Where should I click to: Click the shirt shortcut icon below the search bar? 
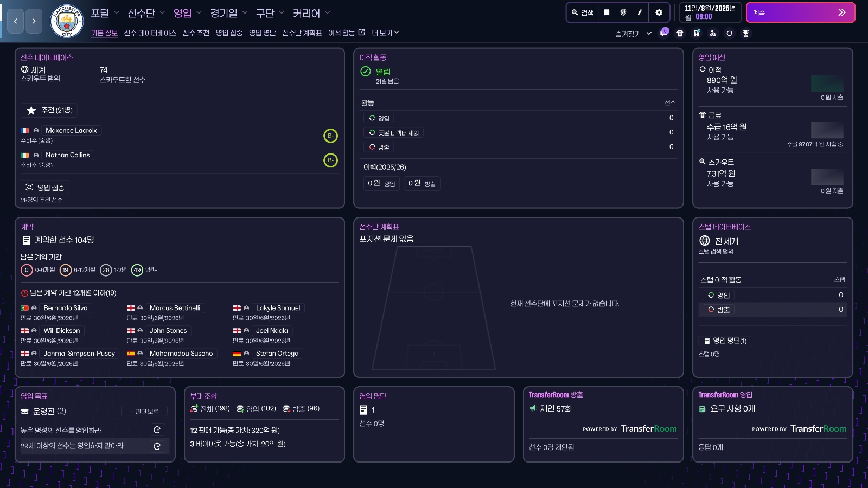[x=680, y=33]
